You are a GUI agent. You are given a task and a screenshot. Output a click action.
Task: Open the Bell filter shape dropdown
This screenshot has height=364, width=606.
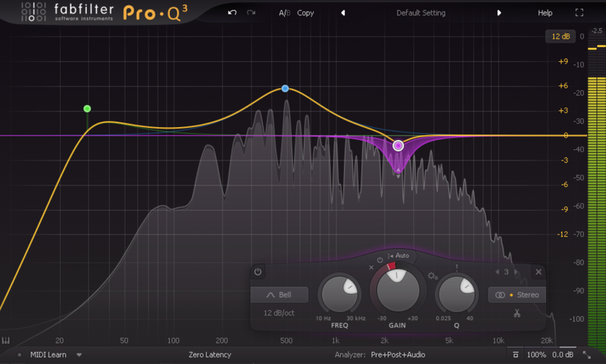[280, 294]
